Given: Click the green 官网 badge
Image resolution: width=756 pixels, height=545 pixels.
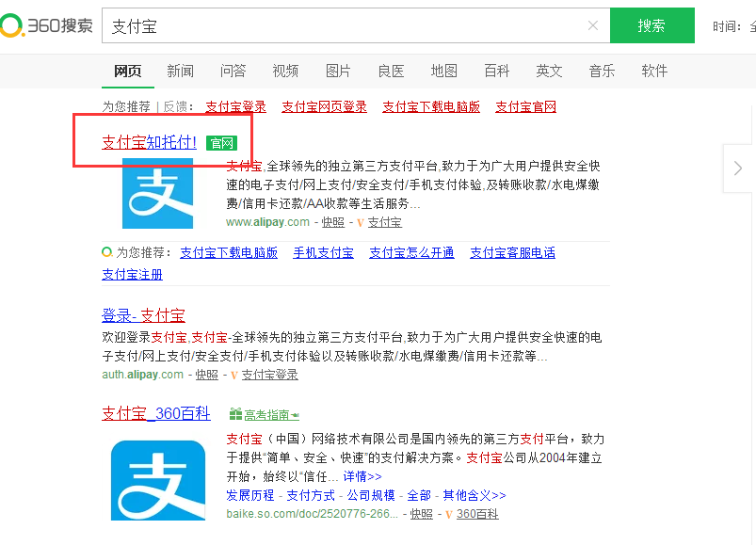Looking at the screenshot, I should coord(222,143).
